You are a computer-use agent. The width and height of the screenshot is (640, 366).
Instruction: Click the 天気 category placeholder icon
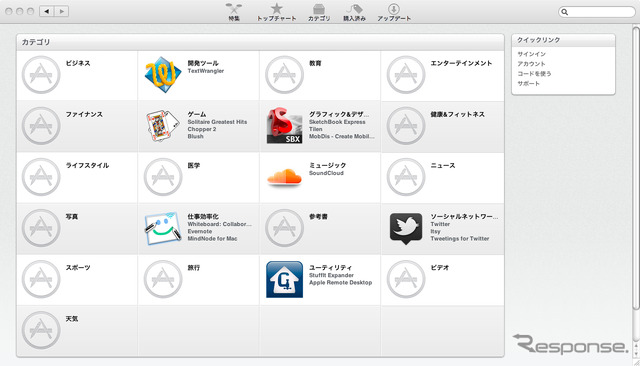pyautogui.click(x=41, y=330)
